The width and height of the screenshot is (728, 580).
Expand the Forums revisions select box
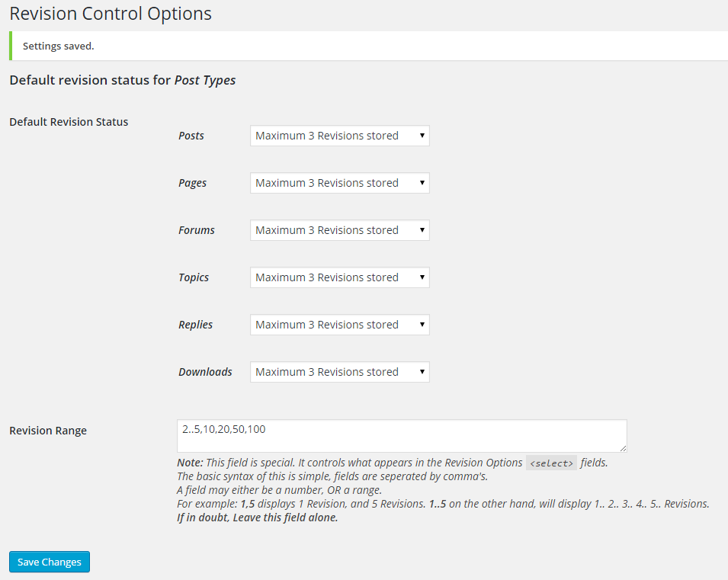pyautogui.click(x=340, y=230)
